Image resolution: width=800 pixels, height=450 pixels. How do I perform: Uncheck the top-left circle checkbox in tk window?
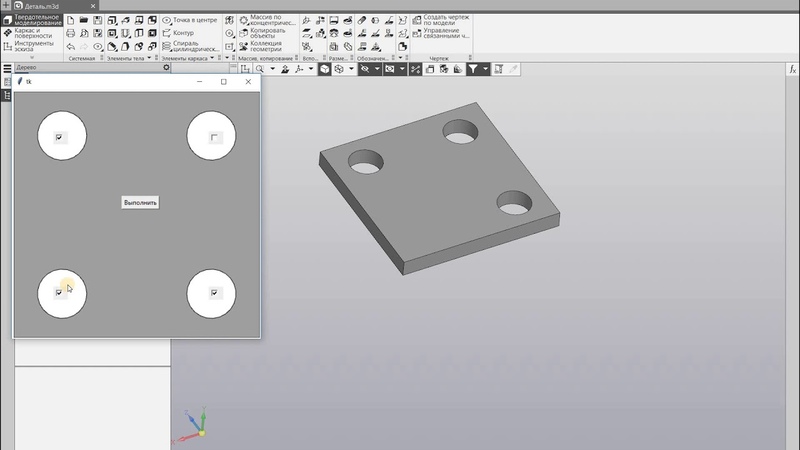(x=59, y=137)
